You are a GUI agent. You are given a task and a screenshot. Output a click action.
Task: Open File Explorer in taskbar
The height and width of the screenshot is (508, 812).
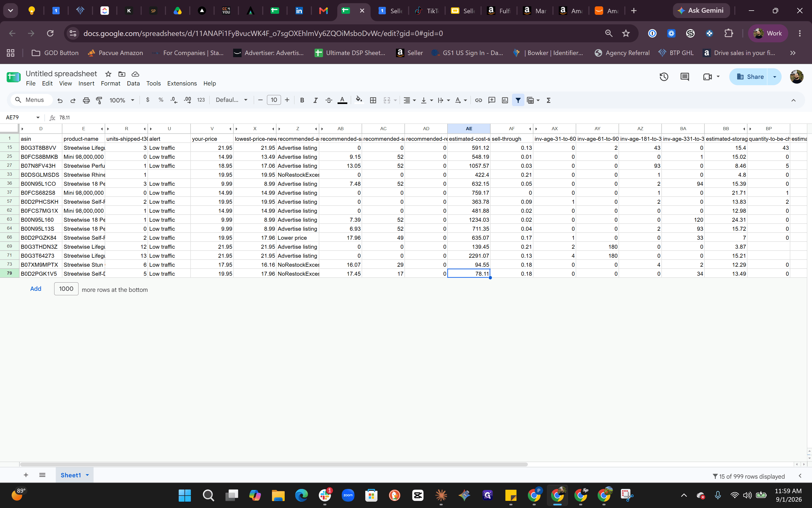[278, 495]
